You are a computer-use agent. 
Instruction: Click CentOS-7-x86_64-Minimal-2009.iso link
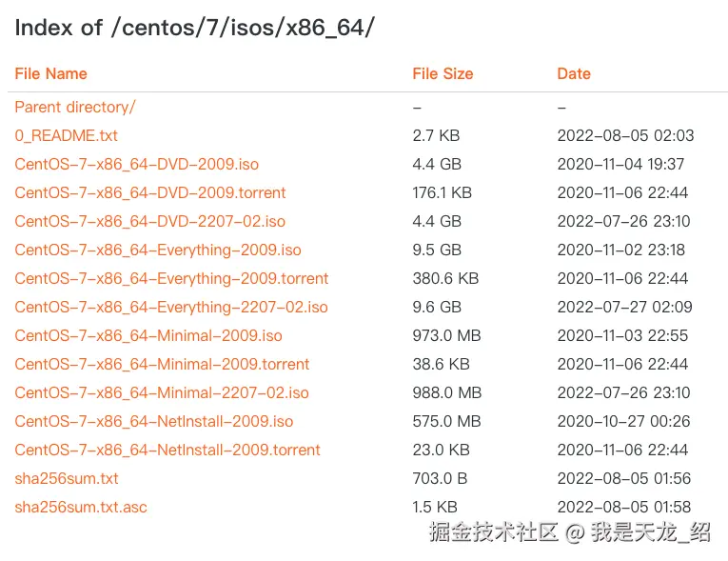tap(148, 335)
